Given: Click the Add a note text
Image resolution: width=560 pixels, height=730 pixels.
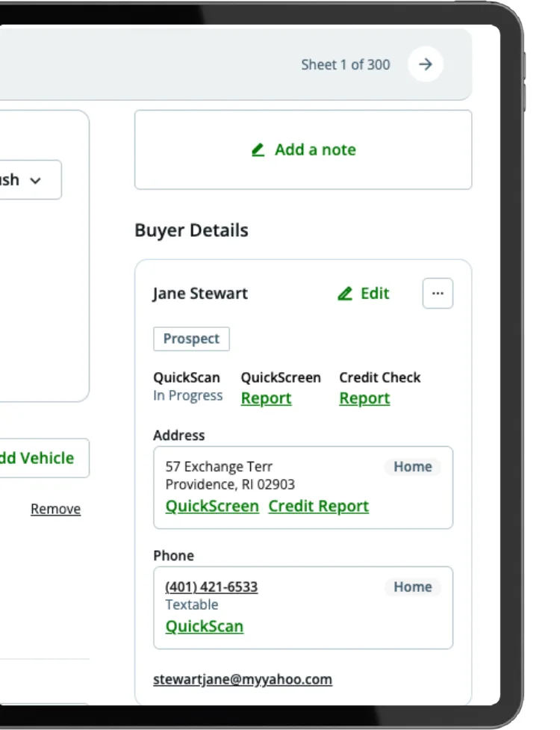Looking at the screenshot, I should 315,150.
